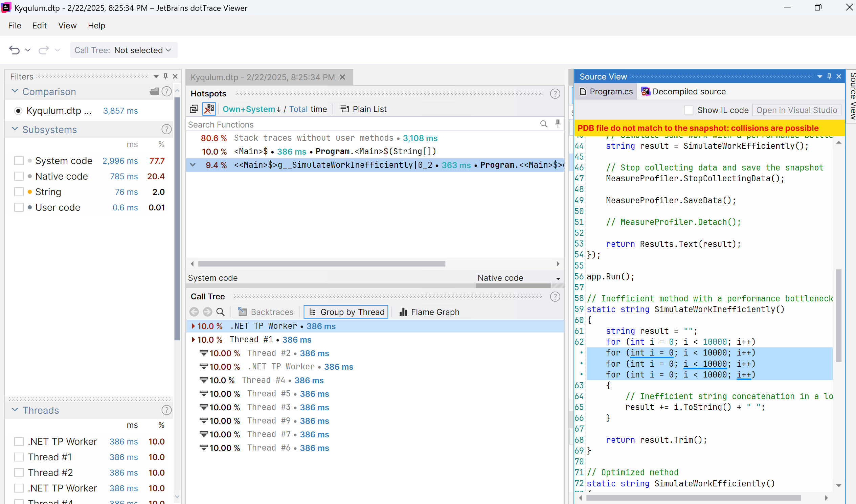
Task: Expand the Thread #1 call tree node
Action: click(x=193, y=340)
